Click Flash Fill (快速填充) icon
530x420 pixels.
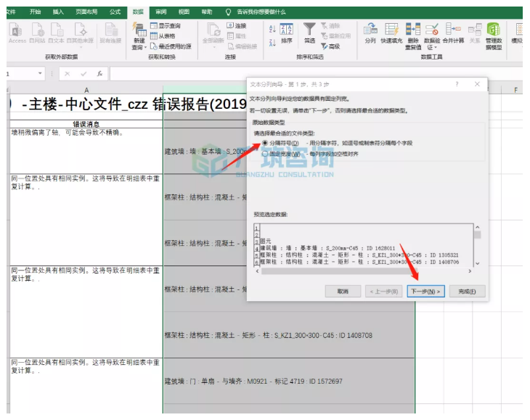pyautogui.click(x=391, y=33)
